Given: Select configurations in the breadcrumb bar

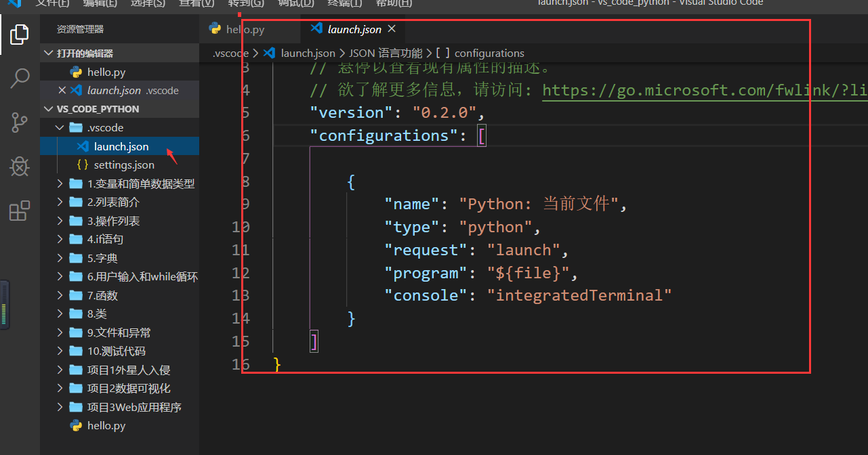Looking at the screenshot, I should point(489,53).
